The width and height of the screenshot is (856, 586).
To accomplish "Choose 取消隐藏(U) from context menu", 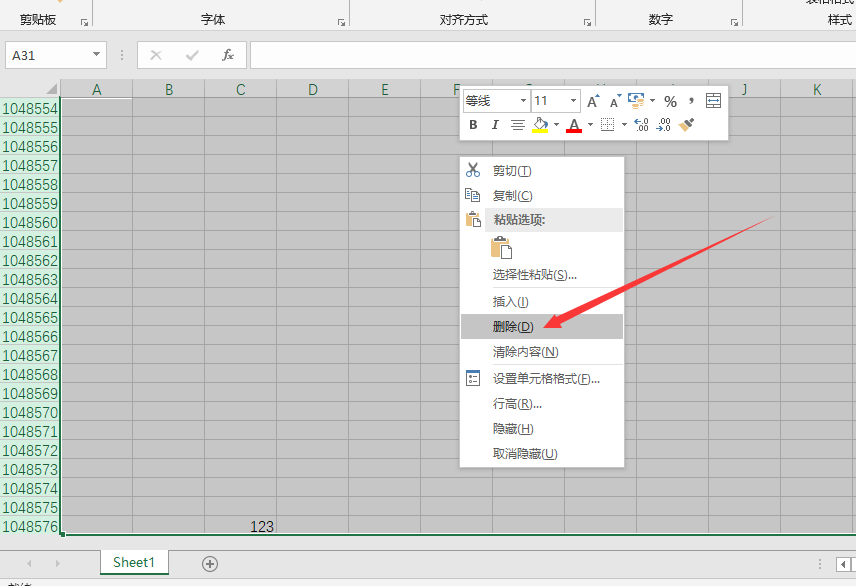I will pos(542,454).
